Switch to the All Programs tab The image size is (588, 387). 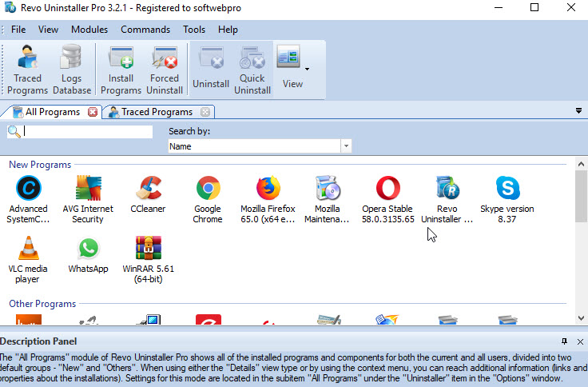52,112
